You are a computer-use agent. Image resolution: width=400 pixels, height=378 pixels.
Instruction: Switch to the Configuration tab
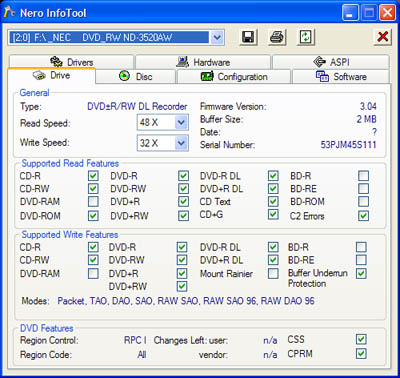(x=234, y=77)
